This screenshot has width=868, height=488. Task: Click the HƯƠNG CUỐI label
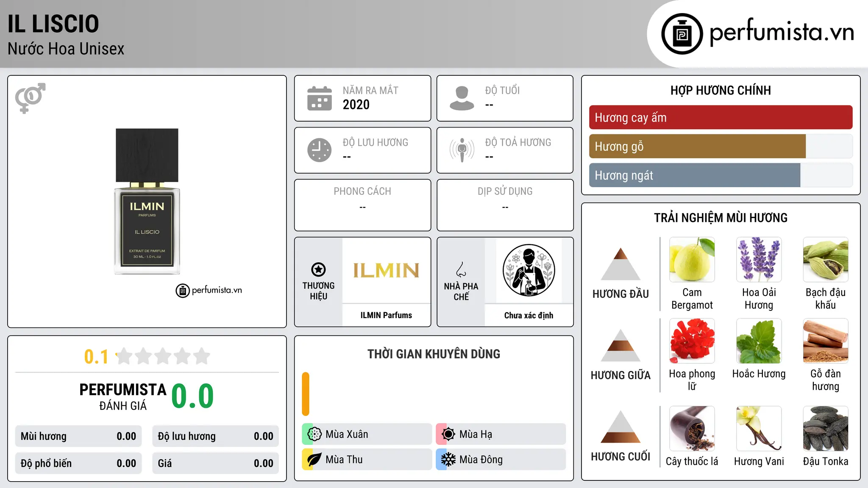coord(620,457)
